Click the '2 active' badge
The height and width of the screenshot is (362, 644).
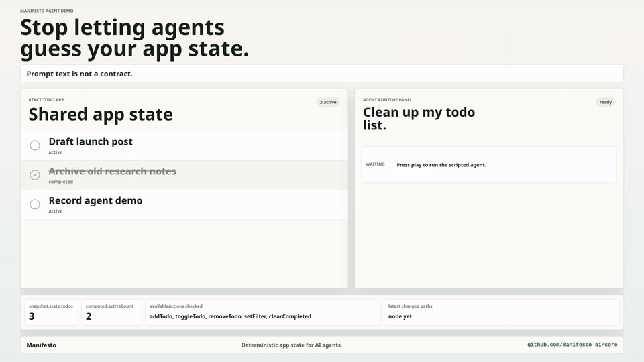point(328,102)
